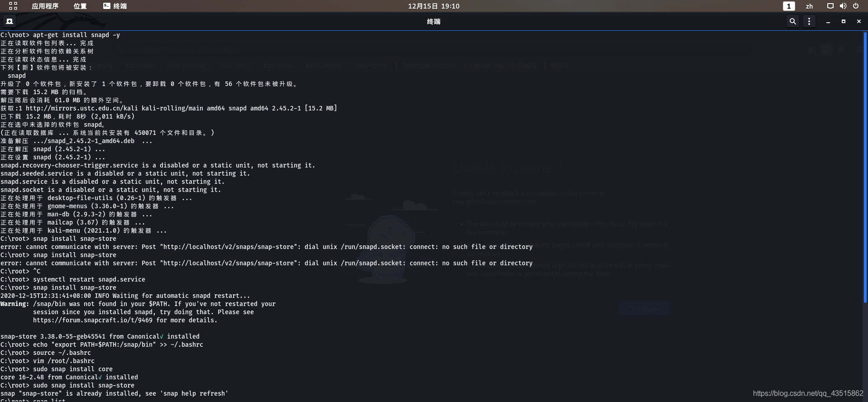Minimize the terminal window
868x402 pixels.
click(828, 21)
